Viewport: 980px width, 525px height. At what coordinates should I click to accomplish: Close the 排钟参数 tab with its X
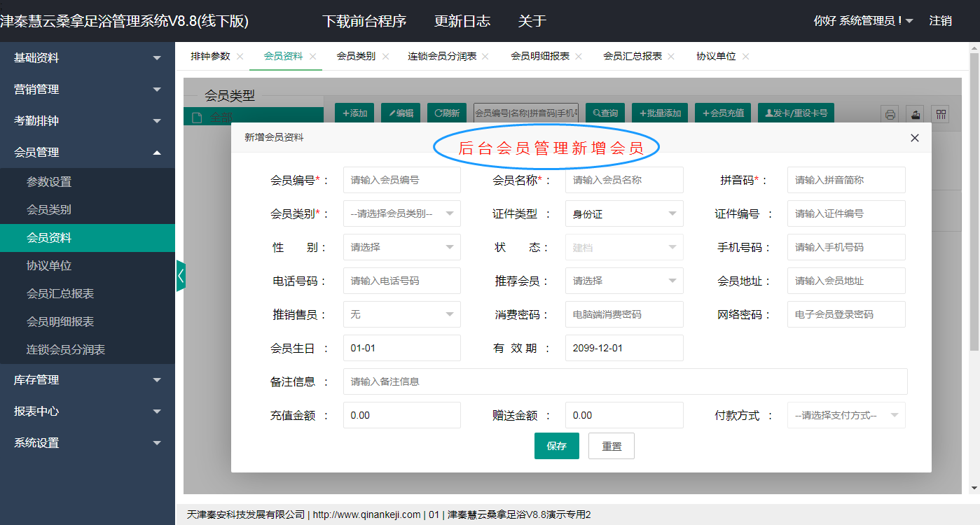pyautogui.click(x=240, y=57)
